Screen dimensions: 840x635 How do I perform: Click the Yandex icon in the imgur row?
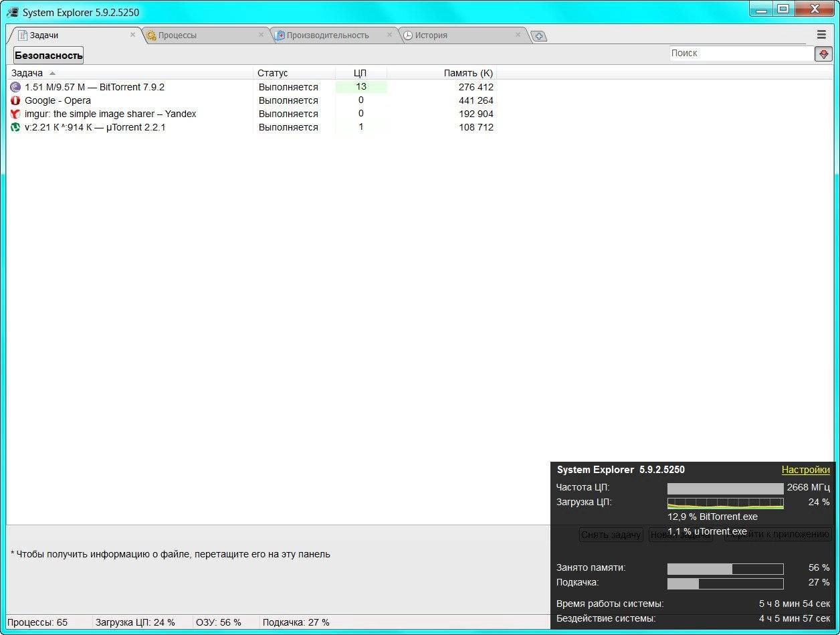(15, 114)
